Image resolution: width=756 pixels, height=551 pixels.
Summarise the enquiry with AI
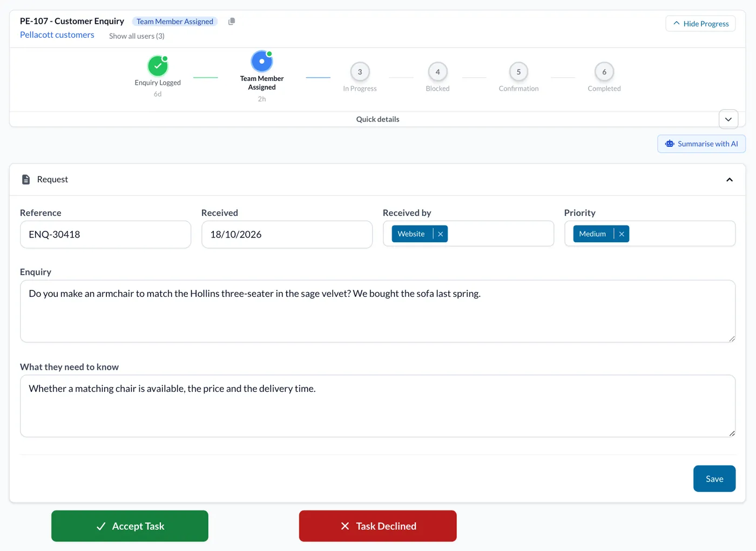[x=701, y=144]
